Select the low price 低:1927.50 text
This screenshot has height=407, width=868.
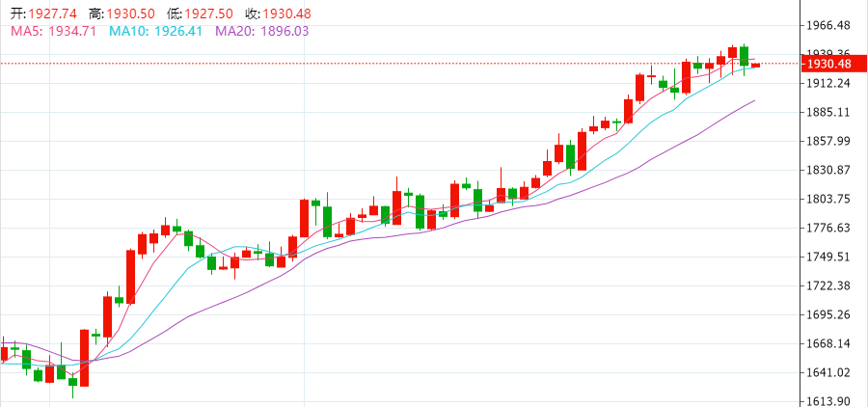201,14
